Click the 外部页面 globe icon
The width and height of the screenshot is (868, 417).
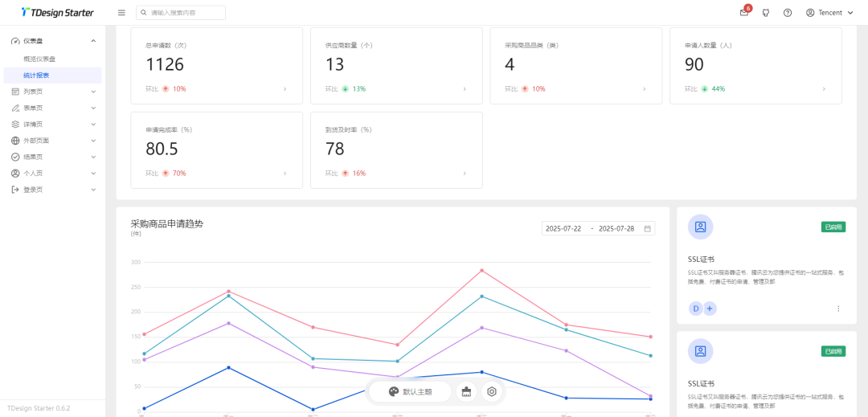coord(15,141)
